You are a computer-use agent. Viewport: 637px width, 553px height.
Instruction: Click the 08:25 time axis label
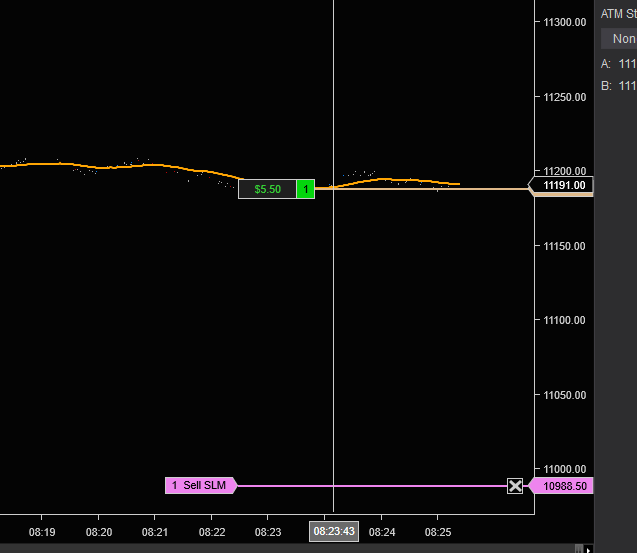pos(438,532)
